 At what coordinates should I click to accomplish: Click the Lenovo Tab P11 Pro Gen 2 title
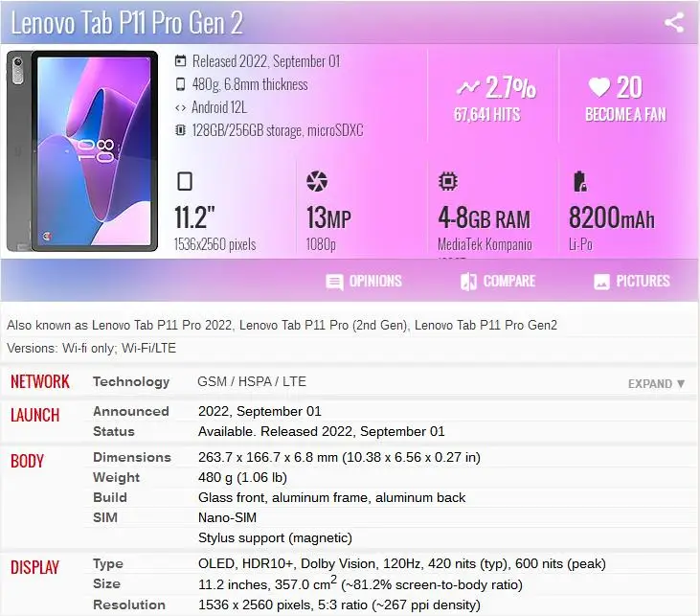click(126, 22)
